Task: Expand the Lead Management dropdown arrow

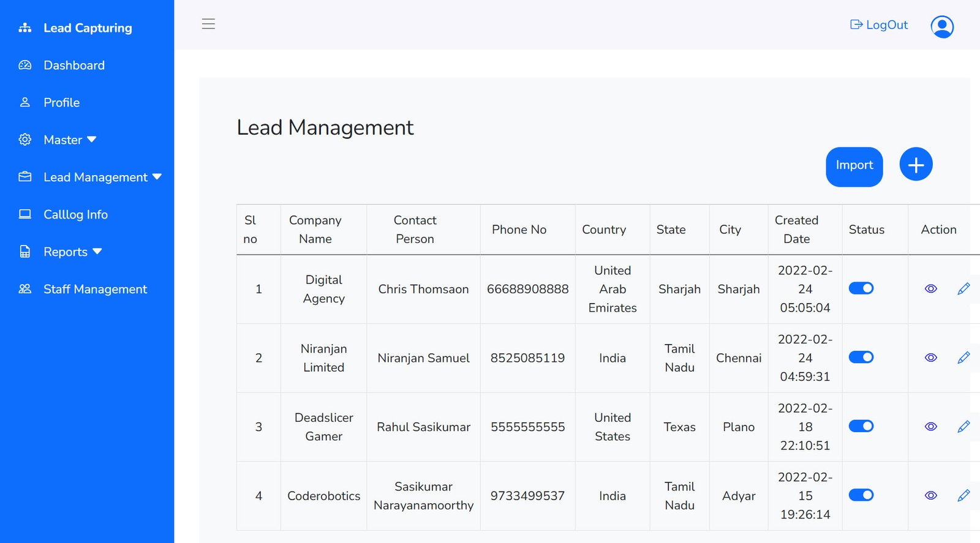Action: (x=157, y=177)
